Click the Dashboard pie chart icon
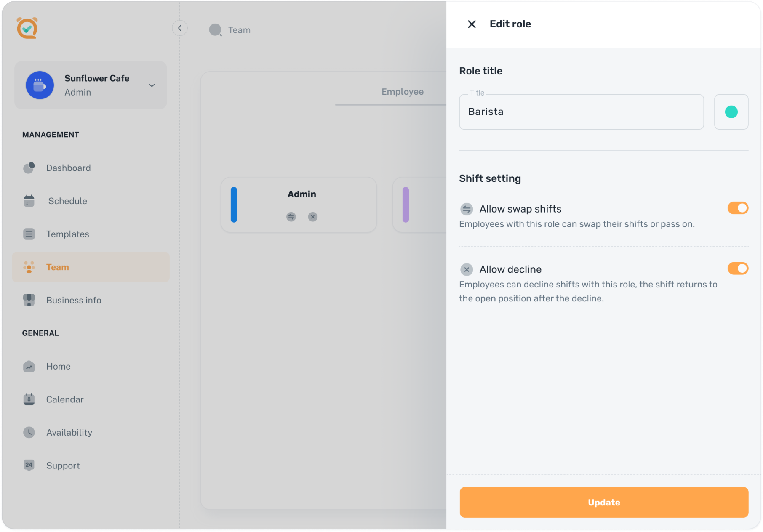 tap(29, 168)
